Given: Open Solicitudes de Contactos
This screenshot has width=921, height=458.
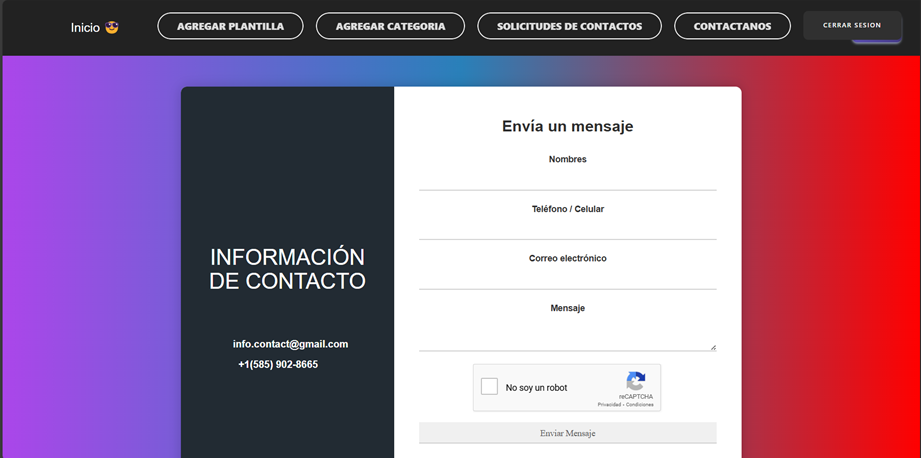Looking at the screenshot, I should (569, 26).
